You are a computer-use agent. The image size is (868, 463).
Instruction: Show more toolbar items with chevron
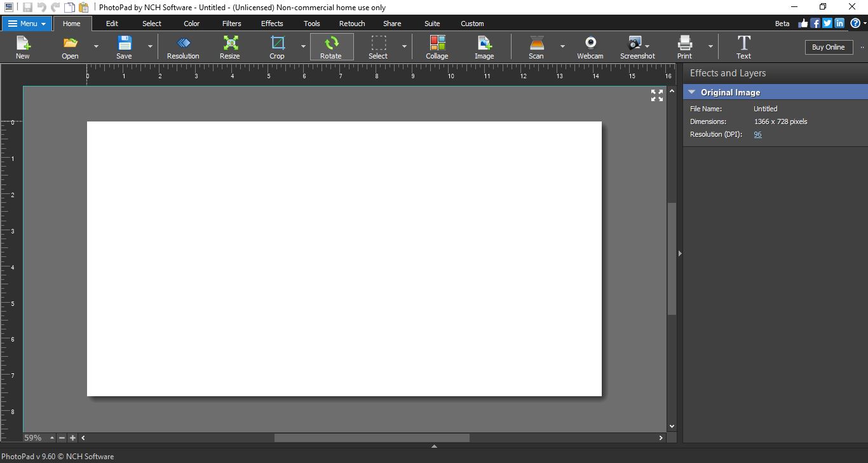point(863,47)
